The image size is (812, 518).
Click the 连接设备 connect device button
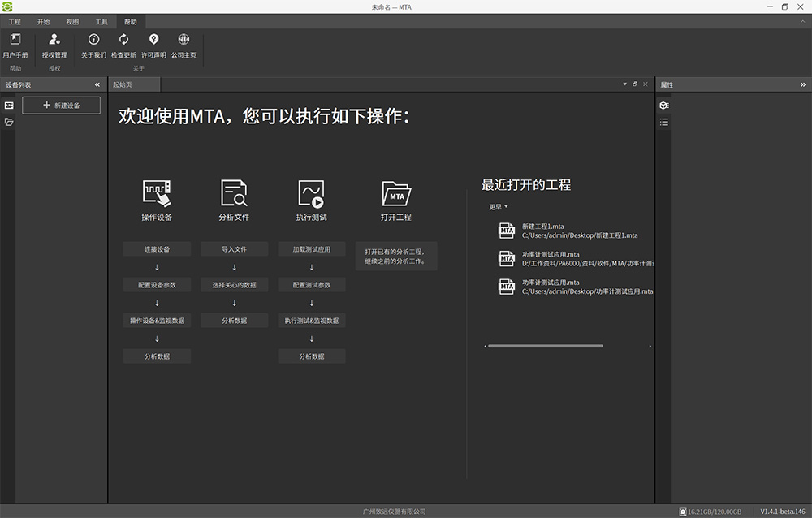click(157, 249)
